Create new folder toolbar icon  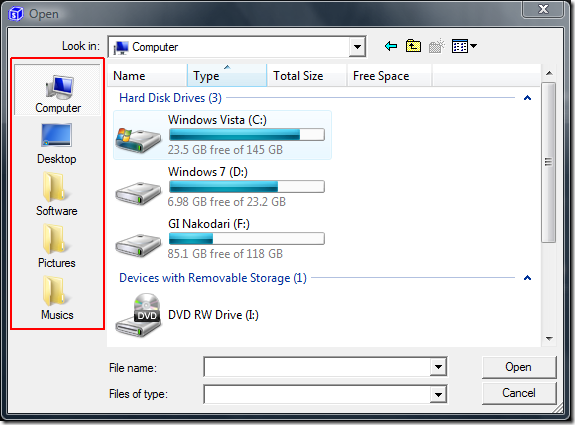click(x=436, y=46)
